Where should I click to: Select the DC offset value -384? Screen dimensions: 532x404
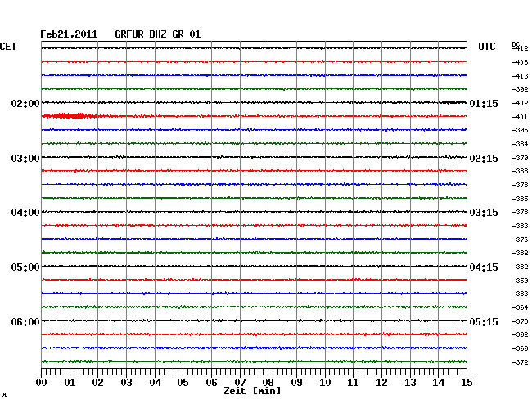[x=520, y=144]
